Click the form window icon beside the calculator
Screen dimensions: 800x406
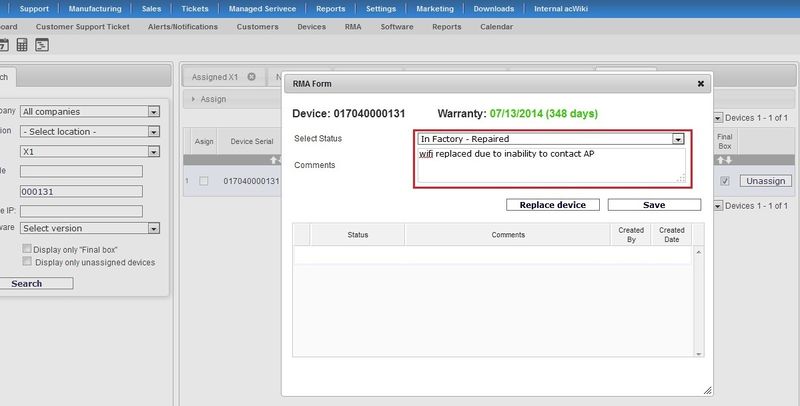42,45
